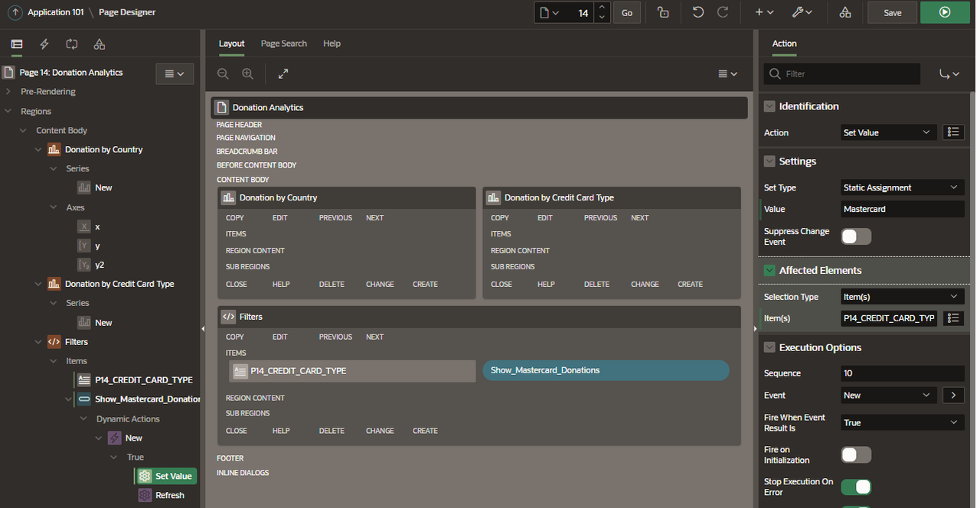This screenshot has height=508, width=980.
Task: Open Fire When Event Result Is dropdown
Action: tap(903, 422)
